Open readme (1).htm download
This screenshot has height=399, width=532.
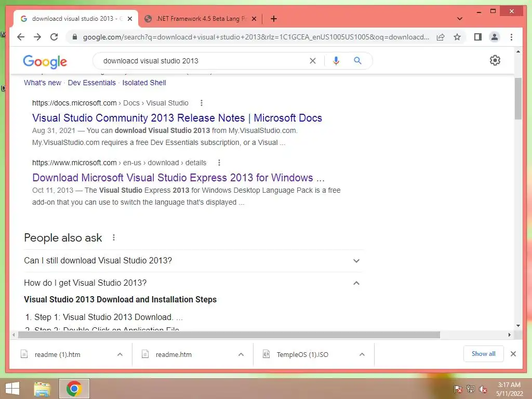coord(58,354)
